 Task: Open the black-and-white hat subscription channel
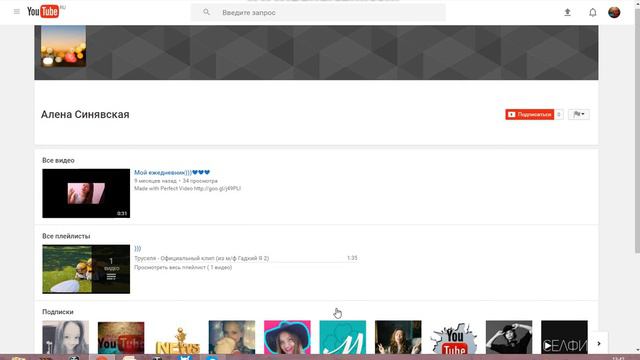[x=509, y=337]
